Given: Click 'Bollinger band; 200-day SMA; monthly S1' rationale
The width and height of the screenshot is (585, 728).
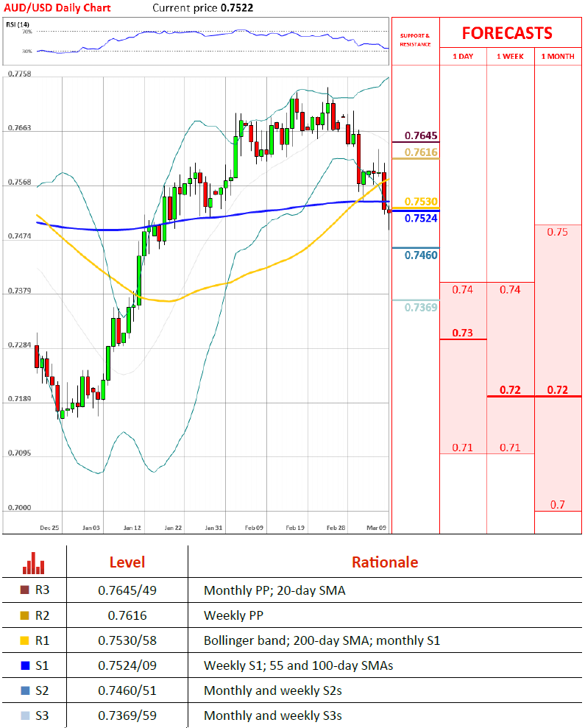Looking at the screenshot, I should 322,640.
